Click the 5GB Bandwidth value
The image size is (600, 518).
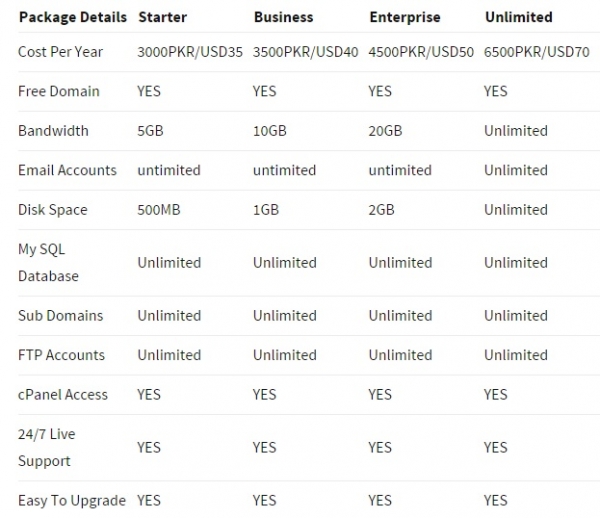pos(150,131)
